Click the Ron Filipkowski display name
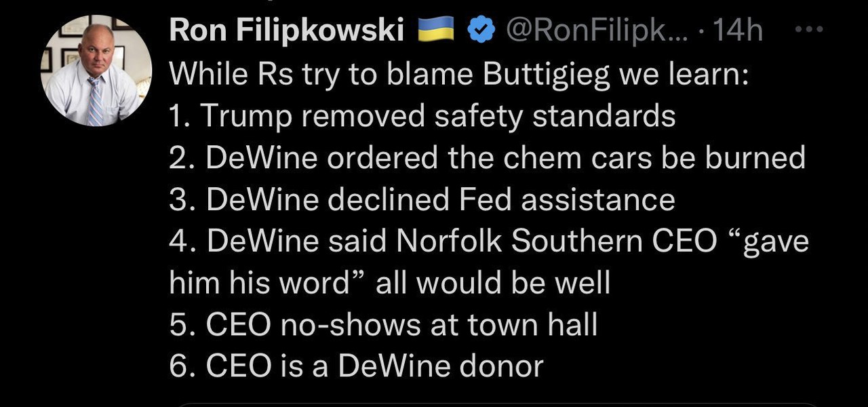The height and width of the screenshot is (407, 868). click(x=286, y=31)
